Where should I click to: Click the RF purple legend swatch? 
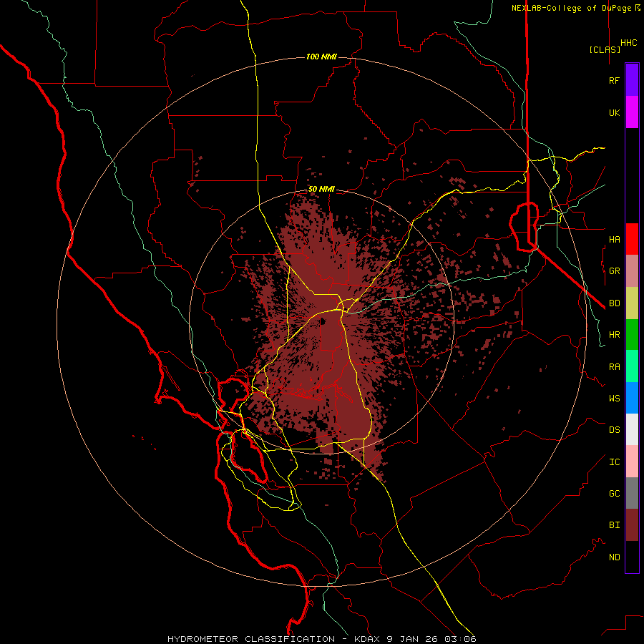[632, 80]
